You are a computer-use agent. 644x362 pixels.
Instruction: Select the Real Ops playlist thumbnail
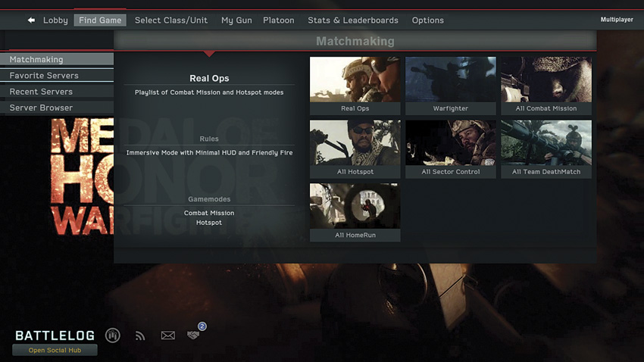(355, 86)
